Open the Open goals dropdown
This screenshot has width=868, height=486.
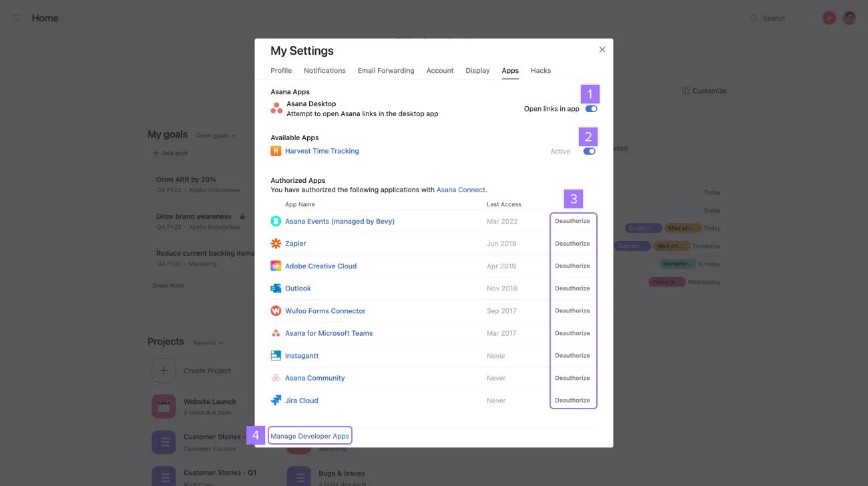pos(214,135)
